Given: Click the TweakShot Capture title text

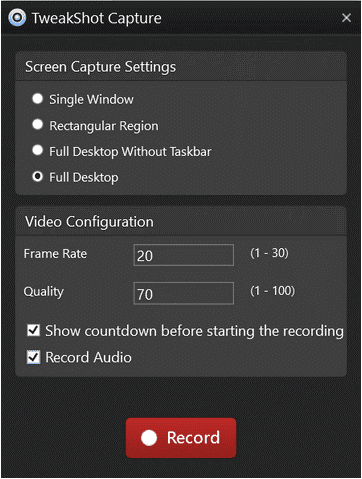Looking at the screenshot, I should pyautogui.click(x=97, y=18).
